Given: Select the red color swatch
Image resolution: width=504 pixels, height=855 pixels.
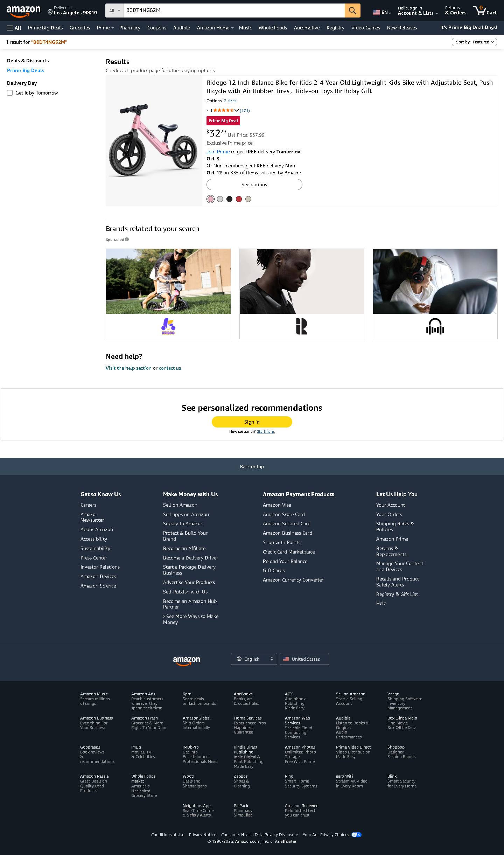Looking at the screenshot, I should point(239,199).
